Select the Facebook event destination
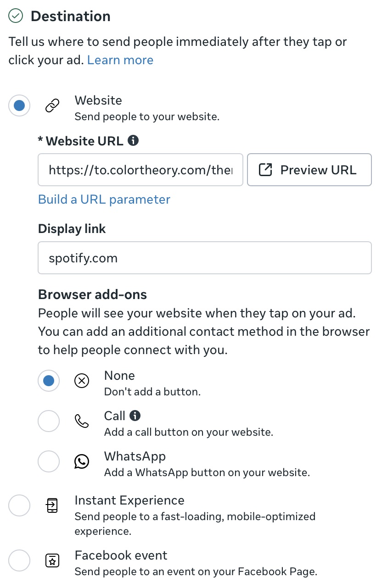 19,560
